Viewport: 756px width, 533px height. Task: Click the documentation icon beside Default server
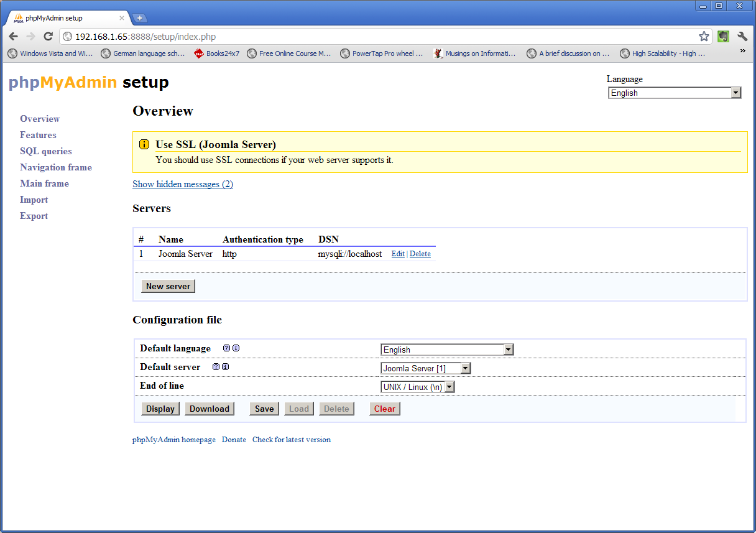point(225,367)
